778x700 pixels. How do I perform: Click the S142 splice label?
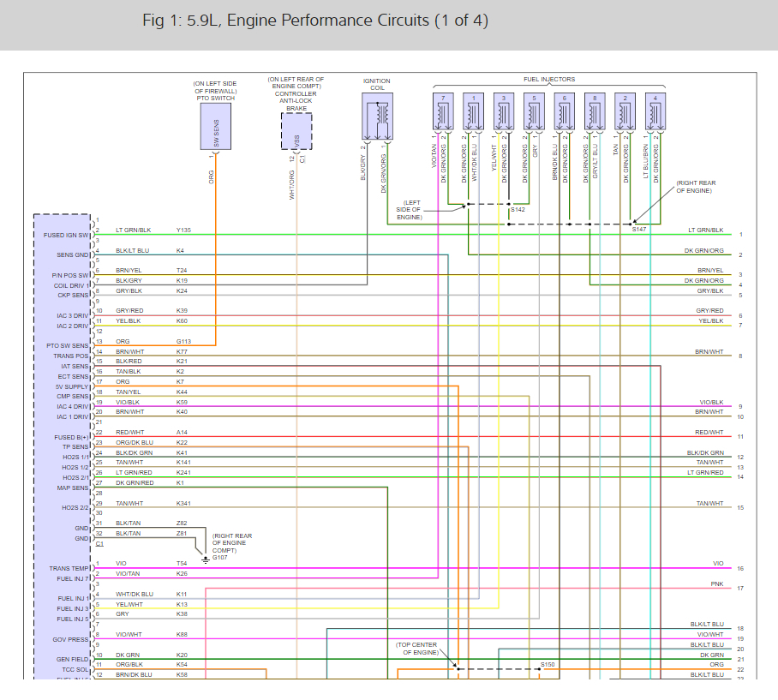click(x=517, y=210)
